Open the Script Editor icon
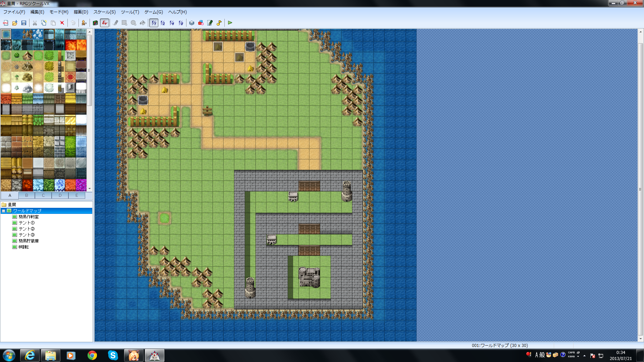This screenshot has height=362, width=644. click(210, 23)
